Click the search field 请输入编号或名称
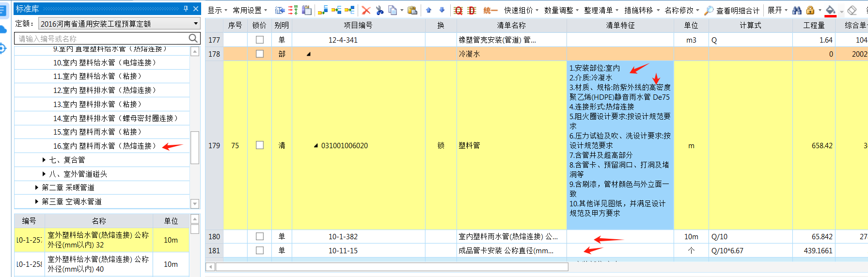 click(x=102, y=38)
